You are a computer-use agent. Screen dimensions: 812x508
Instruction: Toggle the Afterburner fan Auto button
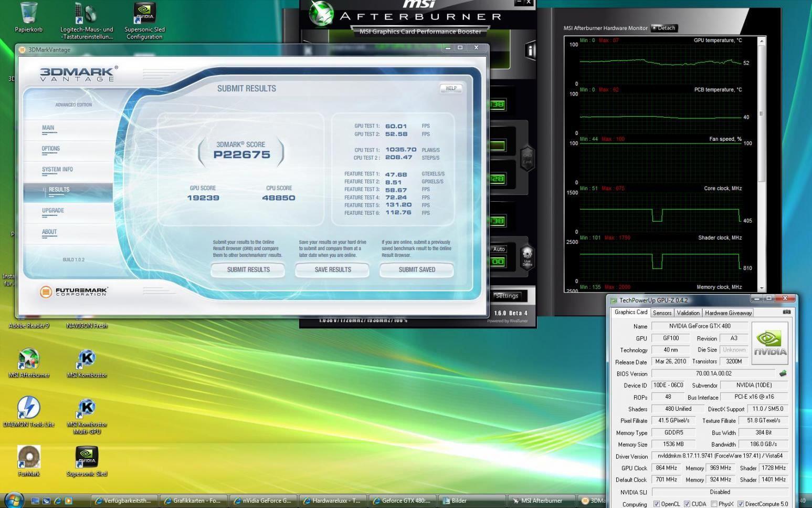click(x=499, y=249)
